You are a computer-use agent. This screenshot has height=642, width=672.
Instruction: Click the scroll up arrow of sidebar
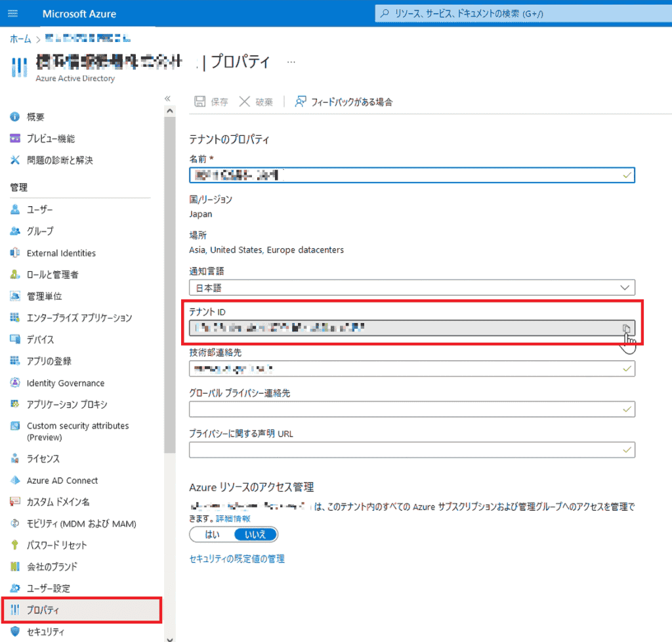[x=170, y=111]
